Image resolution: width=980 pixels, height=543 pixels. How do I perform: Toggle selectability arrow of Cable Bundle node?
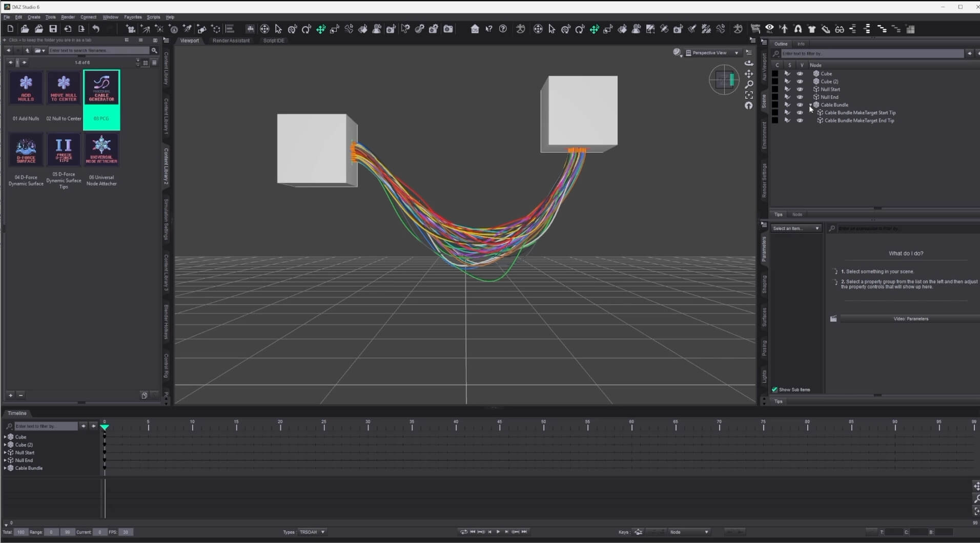(x=787, y=105)
